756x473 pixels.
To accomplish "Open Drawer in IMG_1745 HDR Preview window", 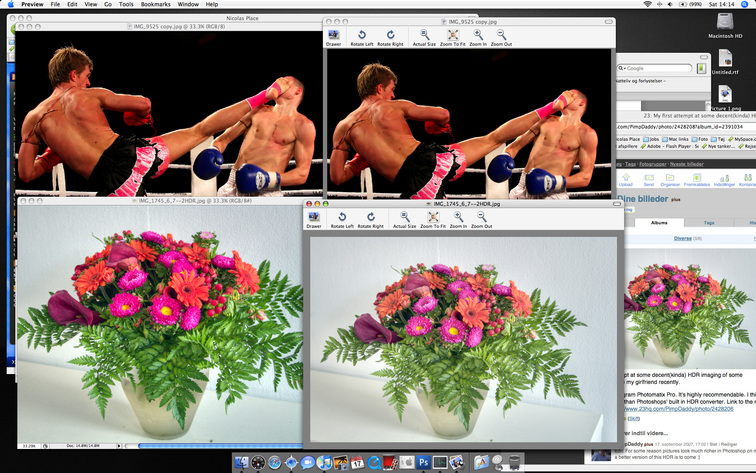I will (314, 220).
